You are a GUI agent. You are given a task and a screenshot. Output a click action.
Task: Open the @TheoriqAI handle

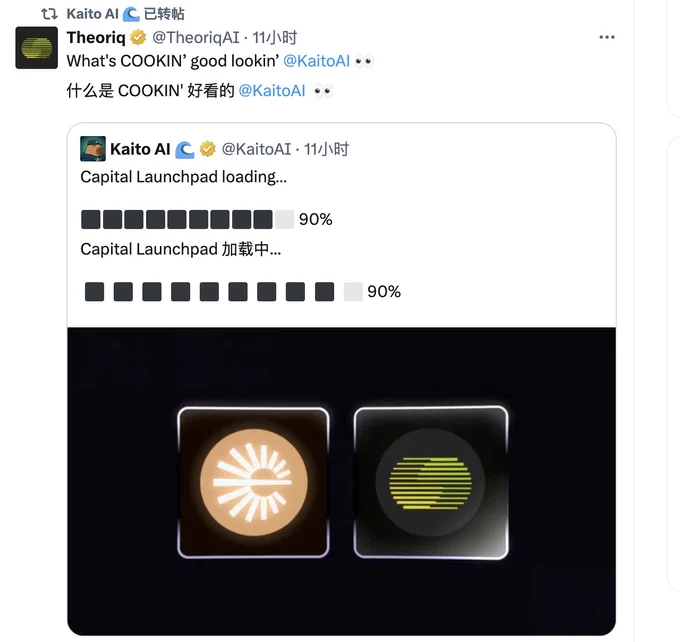196,38
